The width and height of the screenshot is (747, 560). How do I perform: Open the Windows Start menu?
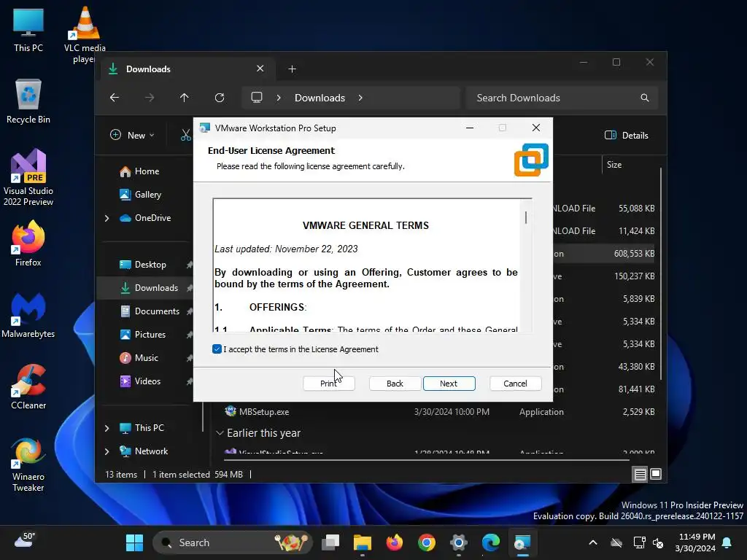coord(134,542)
